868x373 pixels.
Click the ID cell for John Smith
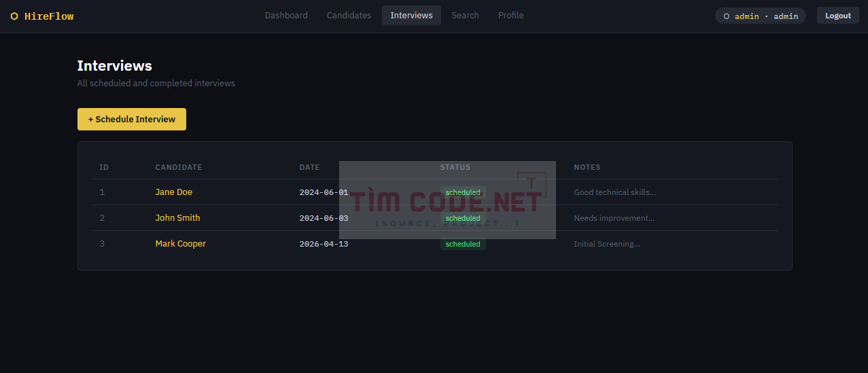102,218
